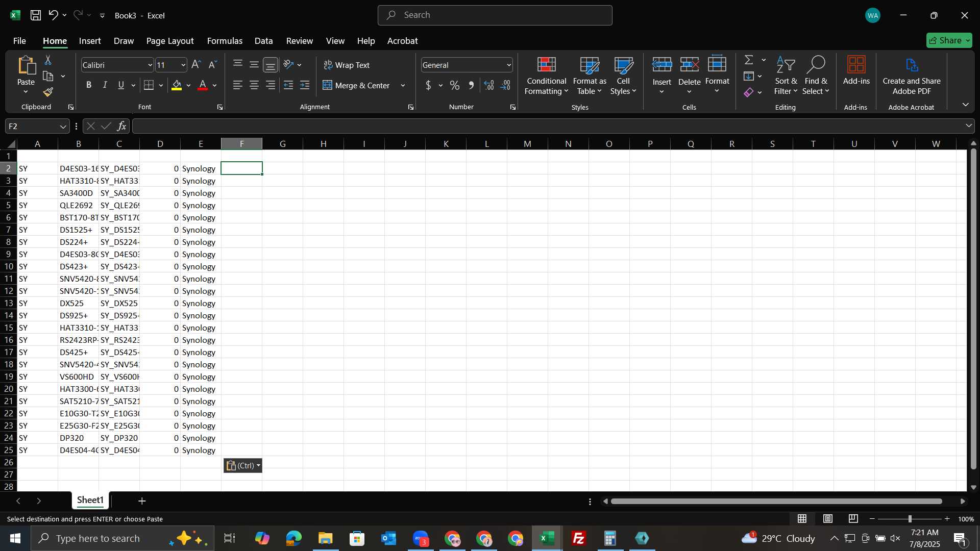
Task: Select the Format Painter brush
Action: pyautogui.click(x=48, y=92)
